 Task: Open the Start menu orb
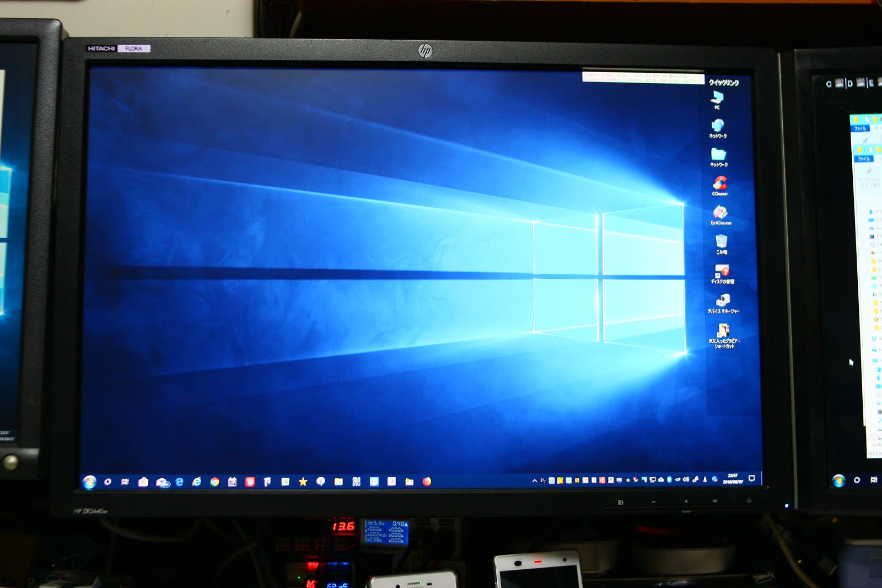tap(89, 482)
